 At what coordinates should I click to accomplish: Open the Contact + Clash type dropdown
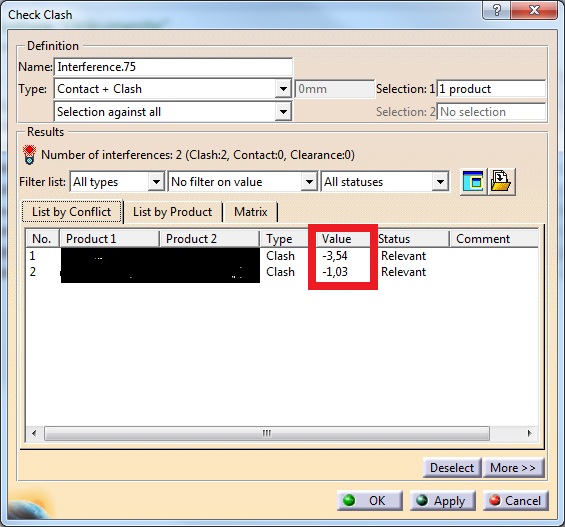pyautogui.click(x=283, y=89)
